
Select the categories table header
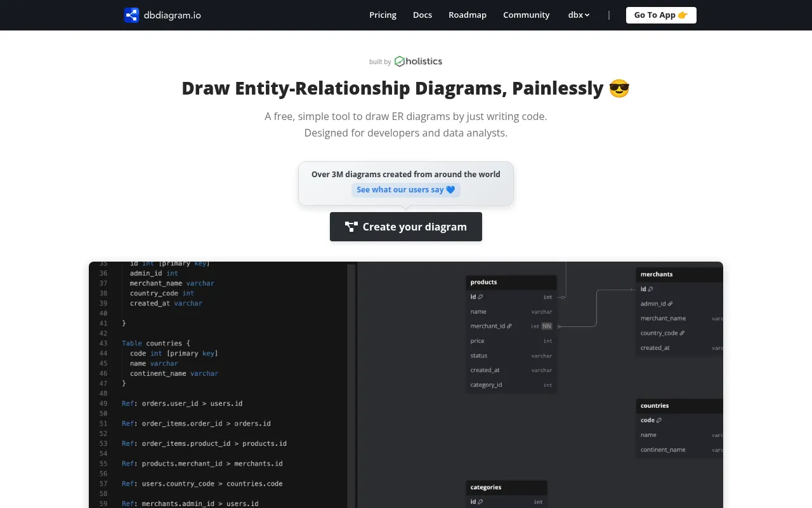[x=506, y=487]
